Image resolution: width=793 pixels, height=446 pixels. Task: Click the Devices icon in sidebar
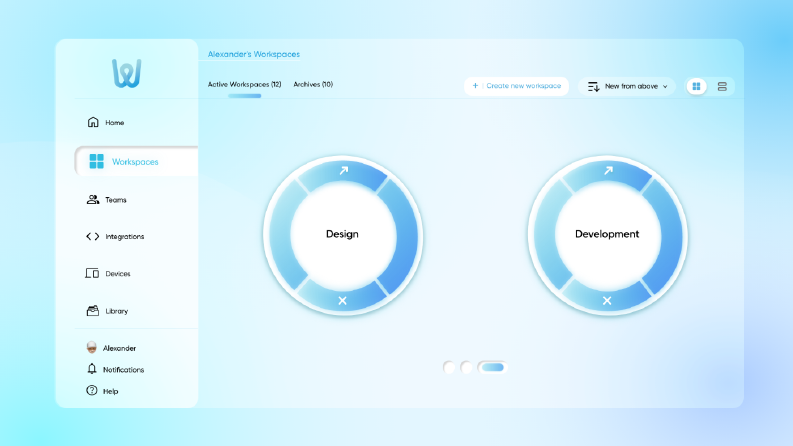tap(92, 274)
